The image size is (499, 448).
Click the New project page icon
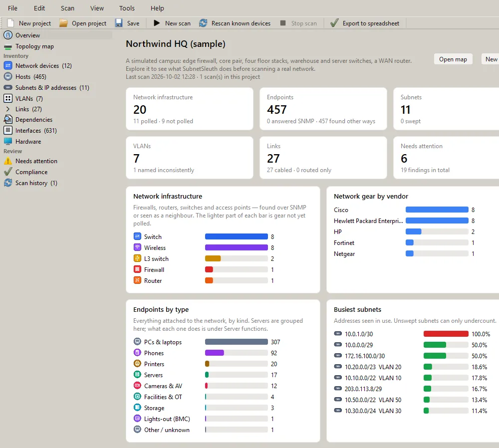tap(11, 23)
